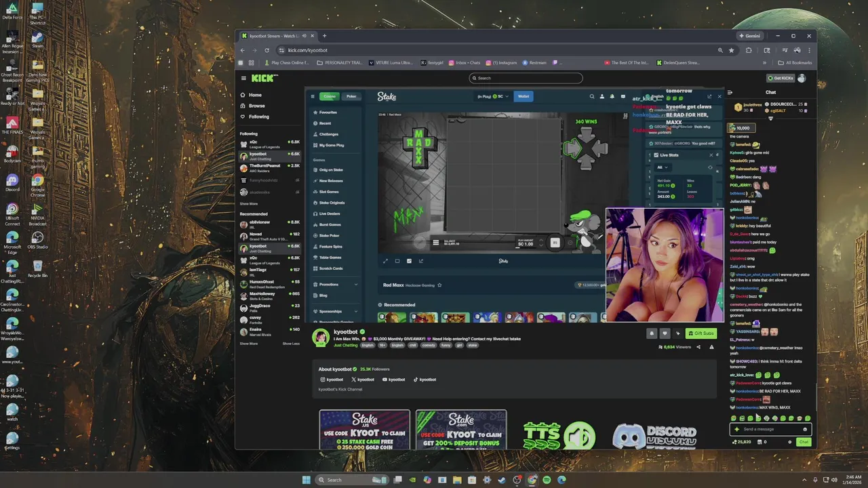Open Discord desktop shortcut
The width and height of the screenshot is (868, 488).
click(x=12, y=183)
